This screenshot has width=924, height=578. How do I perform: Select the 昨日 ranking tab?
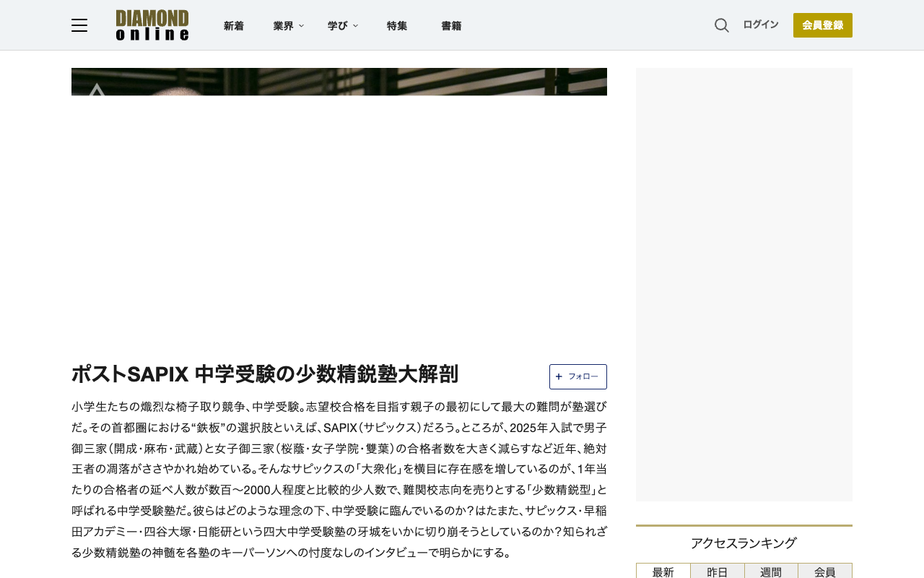718,571
